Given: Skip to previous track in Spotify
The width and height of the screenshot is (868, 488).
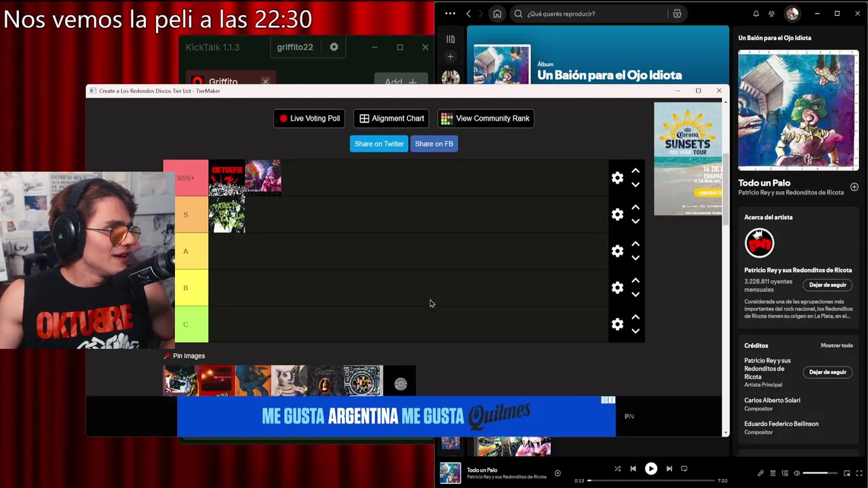Looking at the screenshot, I should tap(633, 468).
